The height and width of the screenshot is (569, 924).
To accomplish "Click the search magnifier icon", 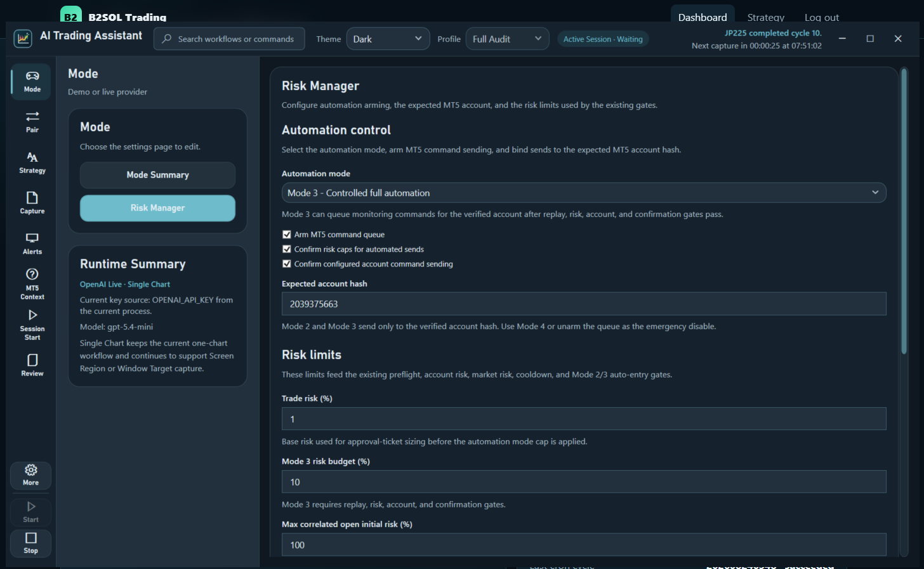I will (166, 39).
